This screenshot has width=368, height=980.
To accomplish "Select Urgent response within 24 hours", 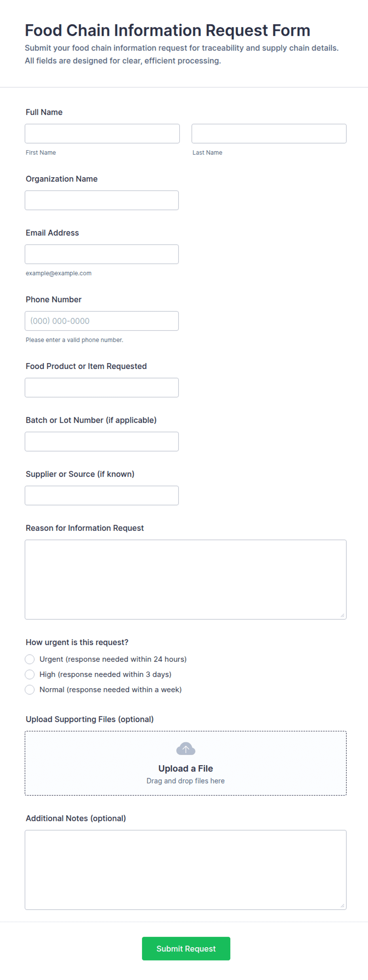I will point(30,659).
